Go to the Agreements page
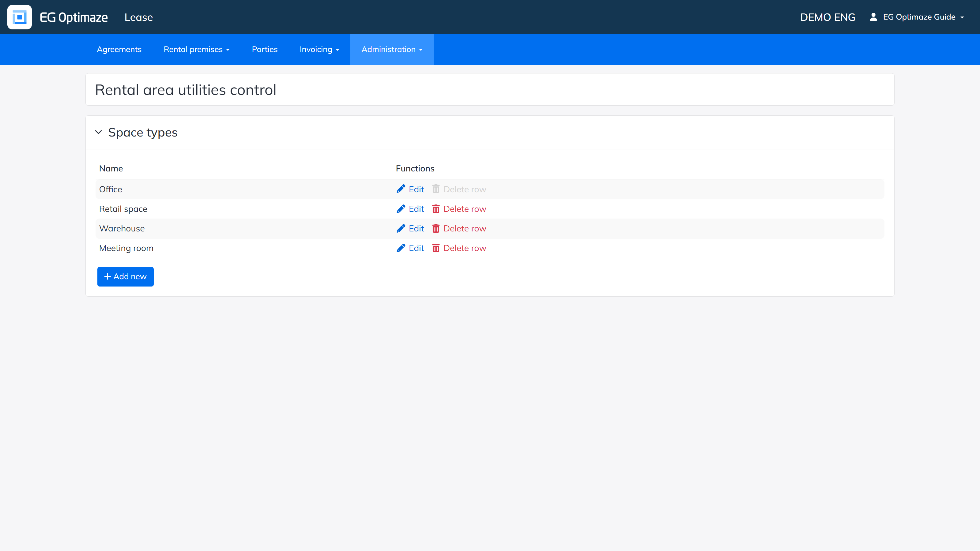 coord(119,49)
